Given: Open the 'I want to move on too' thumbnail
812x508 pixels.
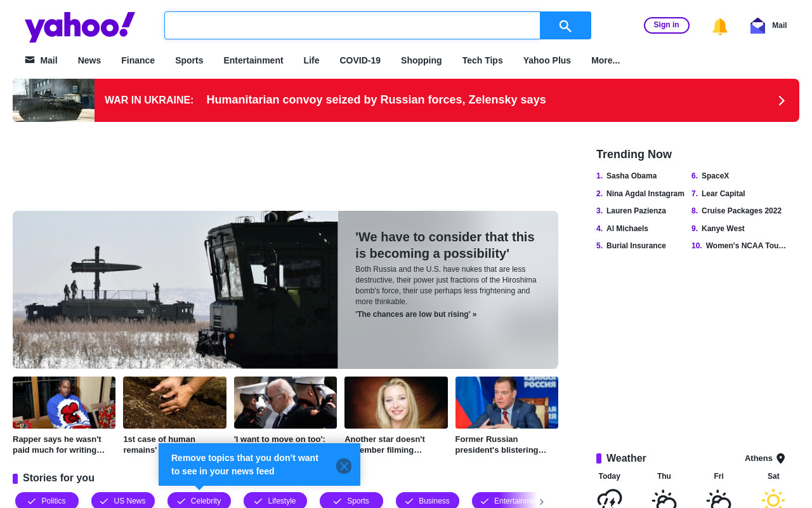Looking at the screenshot, I should click(x=285, y=403).
